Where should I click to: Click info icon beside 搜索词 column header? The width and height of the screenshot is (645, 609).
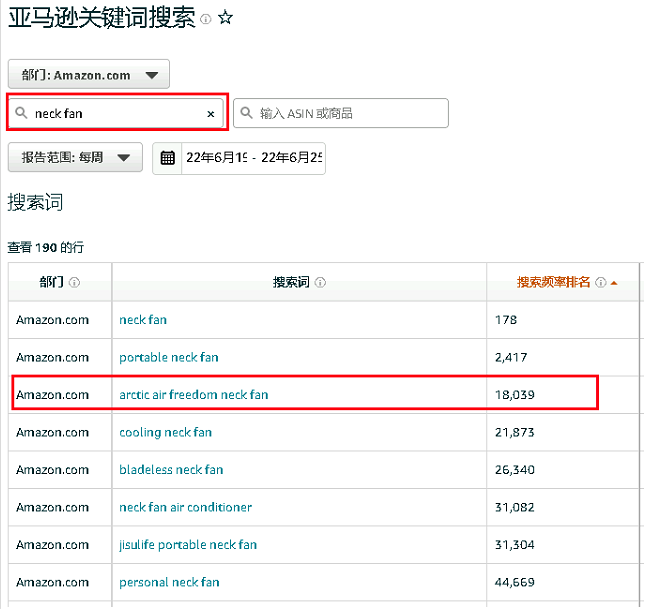[x=319, y=283]
